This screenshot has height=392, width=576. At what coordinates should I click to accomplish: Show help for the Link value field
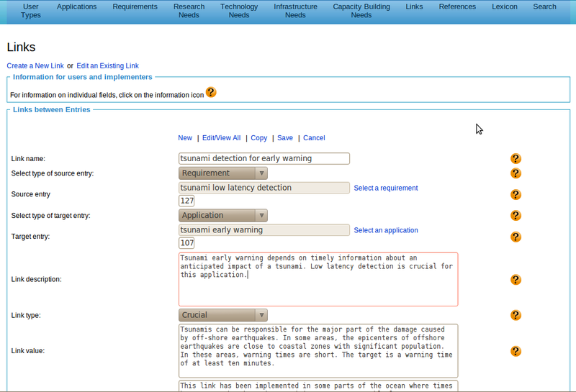click(x=516, y=351)
